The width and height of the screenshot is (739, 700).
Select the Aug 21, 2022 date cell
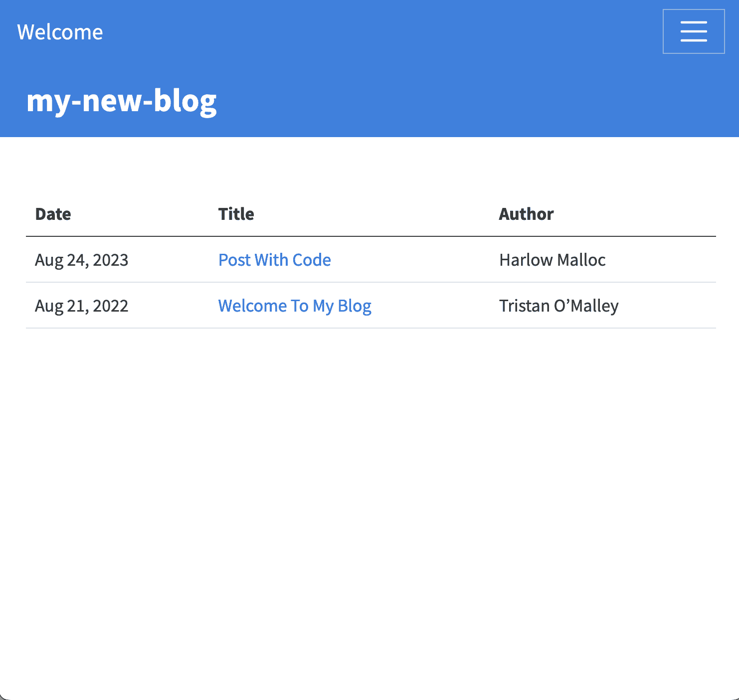coord(81,306)
